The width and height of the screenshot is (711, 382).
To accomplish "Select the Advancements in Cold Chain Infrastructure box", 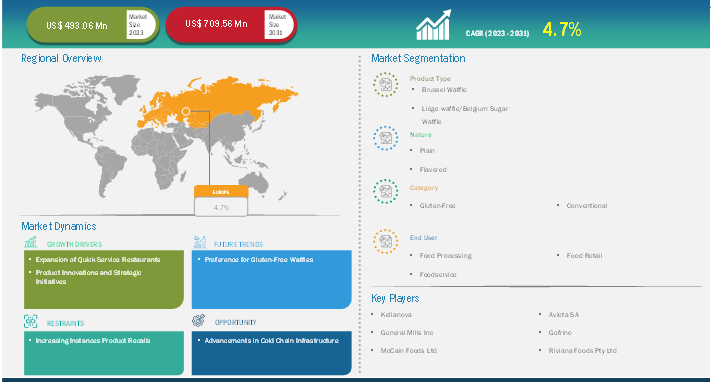I will [272, 353].
